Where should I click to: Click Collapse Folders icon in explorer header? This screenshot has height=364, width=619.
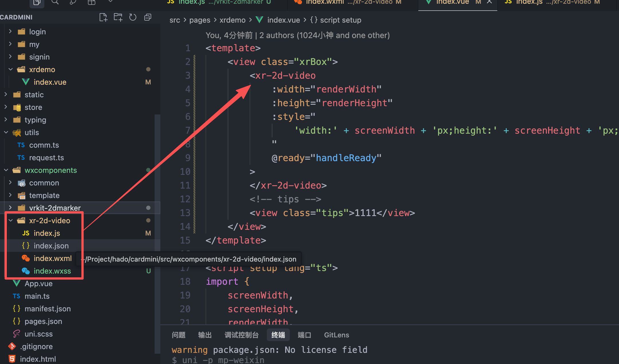[148, 17]
